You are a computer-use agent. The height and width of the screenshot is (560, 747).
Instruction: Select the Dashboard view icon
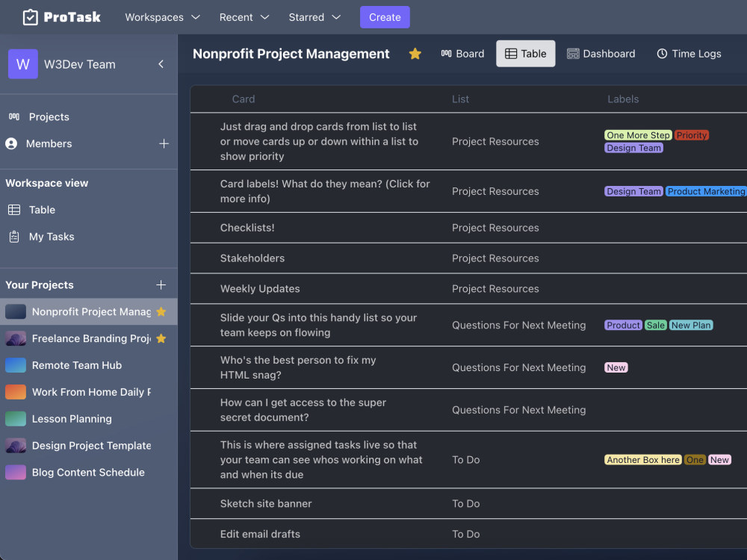click(574, 53)
